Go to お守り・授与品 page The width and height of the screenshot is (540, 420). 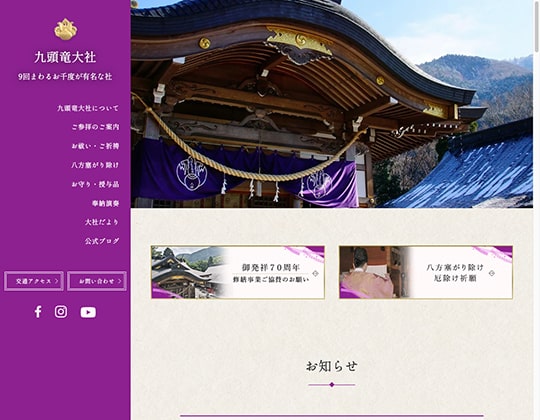pos(95,184)
